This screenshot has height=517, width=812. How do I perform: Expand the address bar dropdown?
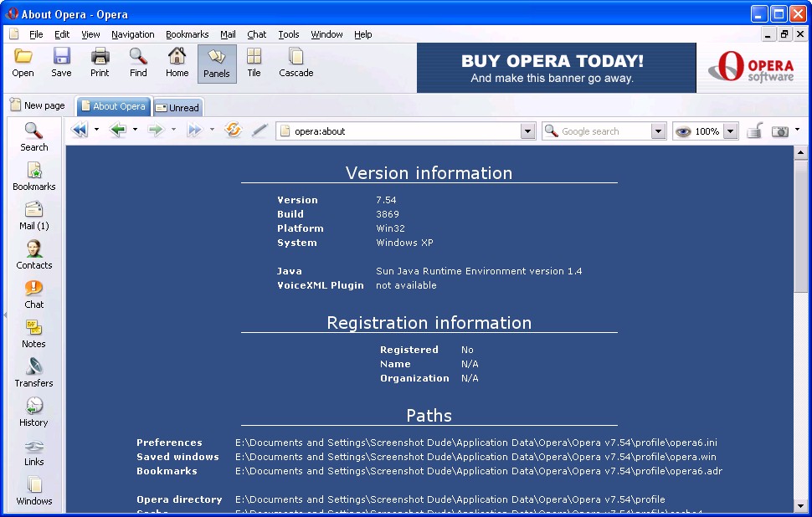[527, 131]
